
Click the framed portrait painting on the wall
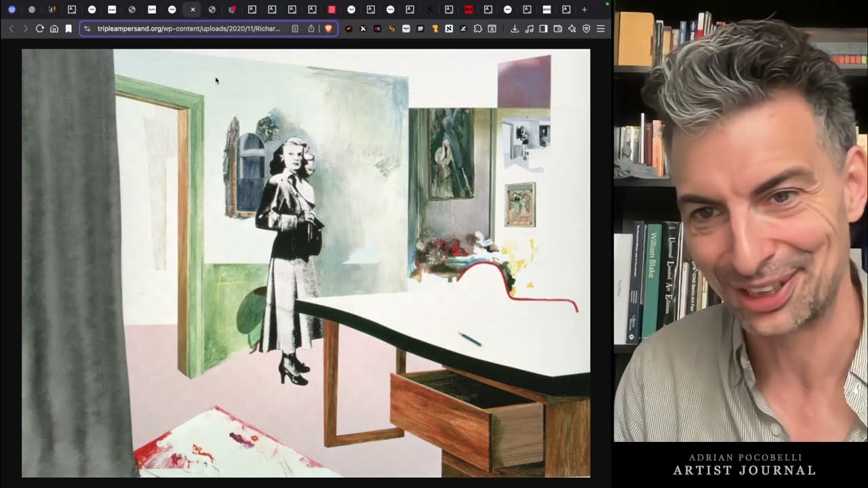[x=451, y=154]
